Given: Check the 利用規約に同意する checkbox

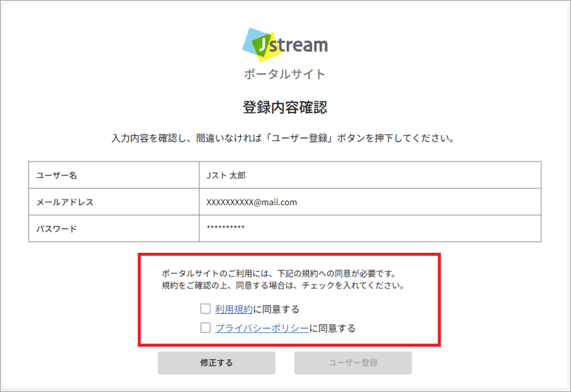Looking at the screenshot, I should pyautogui.click(x=205, y=309).
